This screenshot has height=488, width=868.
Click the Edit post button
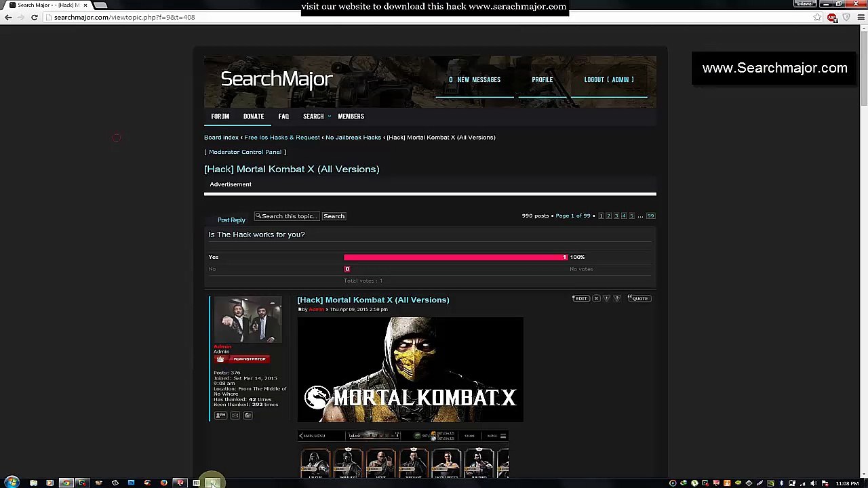point(581,299)
